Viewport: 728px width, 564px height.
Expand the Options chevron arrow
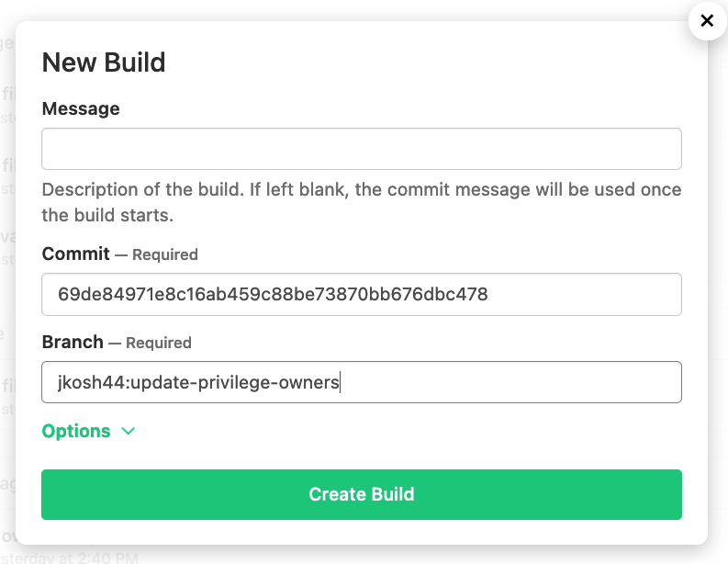129,431
